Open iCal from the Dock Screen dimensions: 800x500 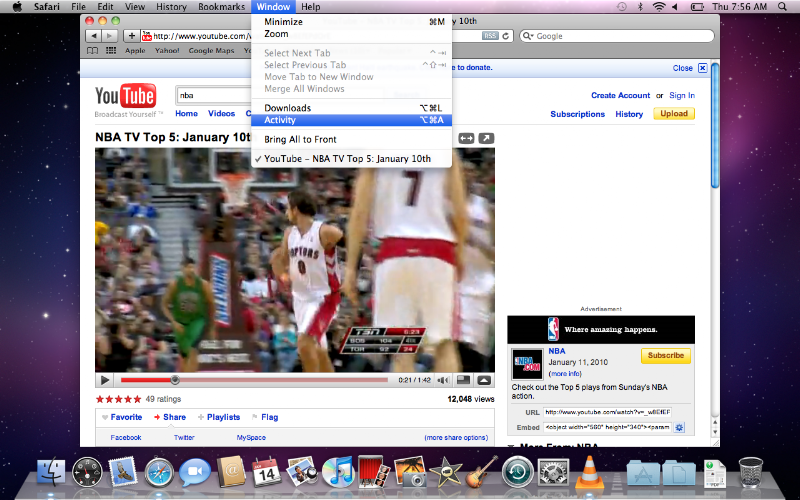point(266,471)
